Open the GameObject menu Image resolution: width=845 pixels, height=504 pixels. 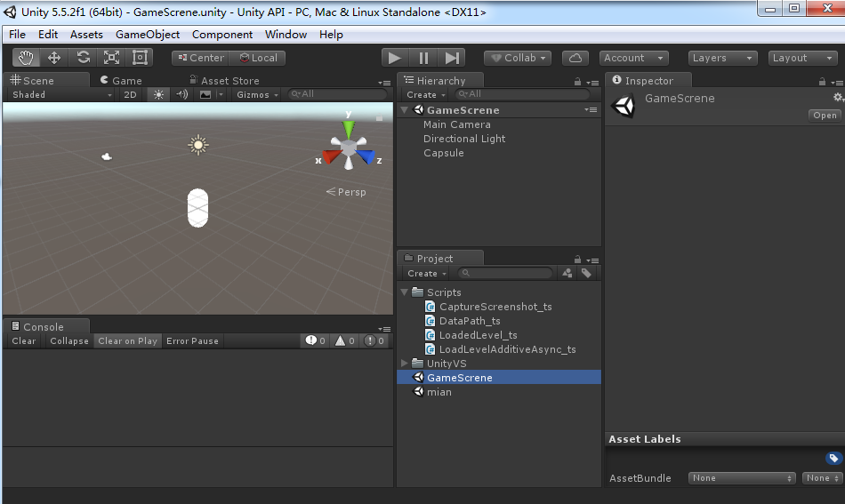click(x=148, y=35)
